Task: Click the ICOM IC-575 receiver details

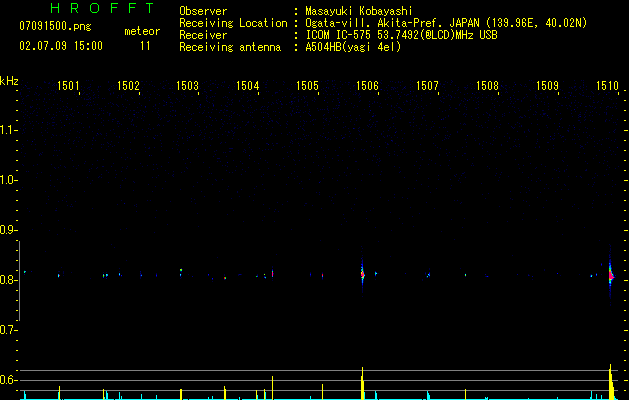Action: [401, 35]
